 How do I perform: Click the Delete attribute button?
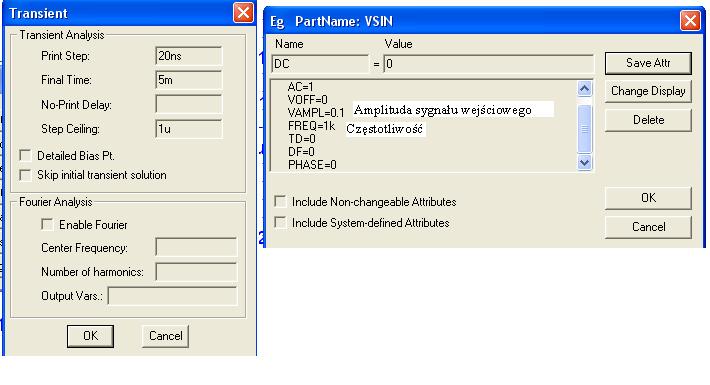pyautogui.click(x=648, y=120)
